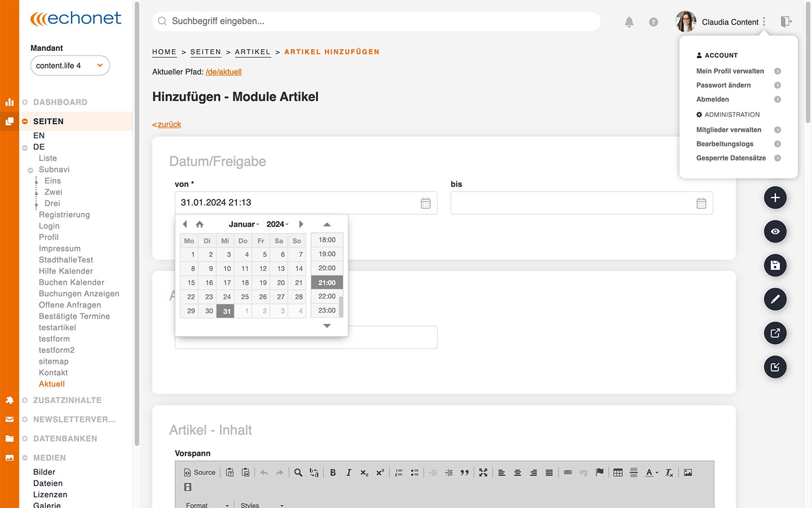
Task: Select 22:00 in the time list
Action: tap(326, 296)
